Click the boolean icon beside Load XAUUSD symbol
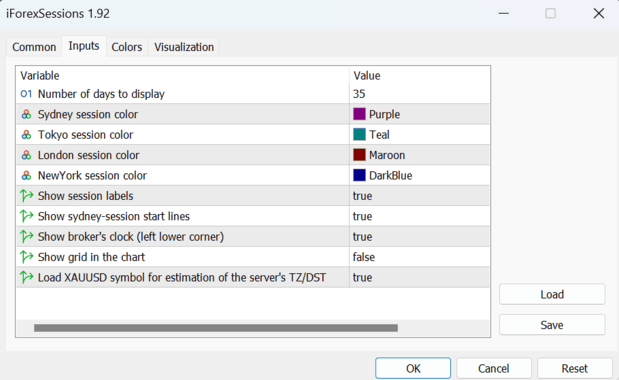Viewport: 619px width, 380px height. [26, 277]
